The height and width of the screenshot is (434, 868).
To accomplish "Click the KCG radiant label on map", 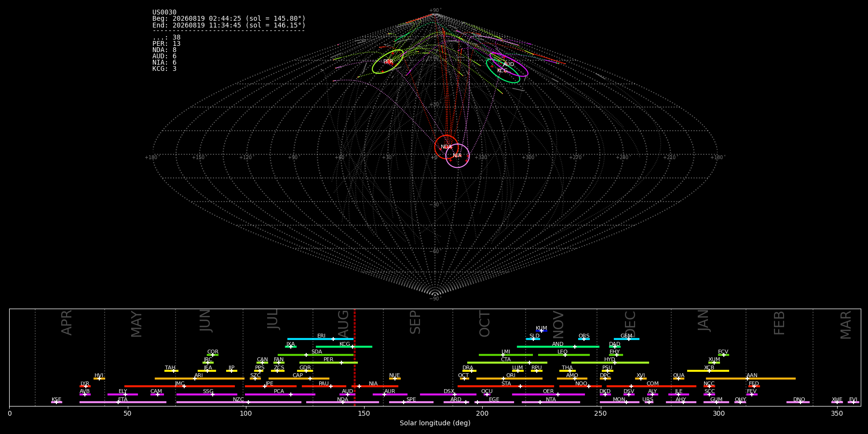I will [502, 70].
